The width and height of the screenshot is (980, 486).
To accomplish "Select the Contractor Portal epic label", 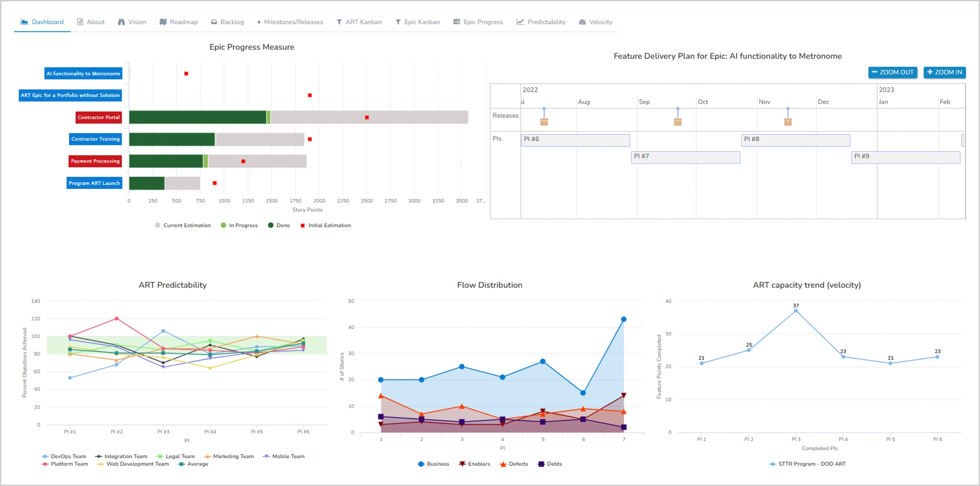I will pyautogui.click(x=99, y=117).
